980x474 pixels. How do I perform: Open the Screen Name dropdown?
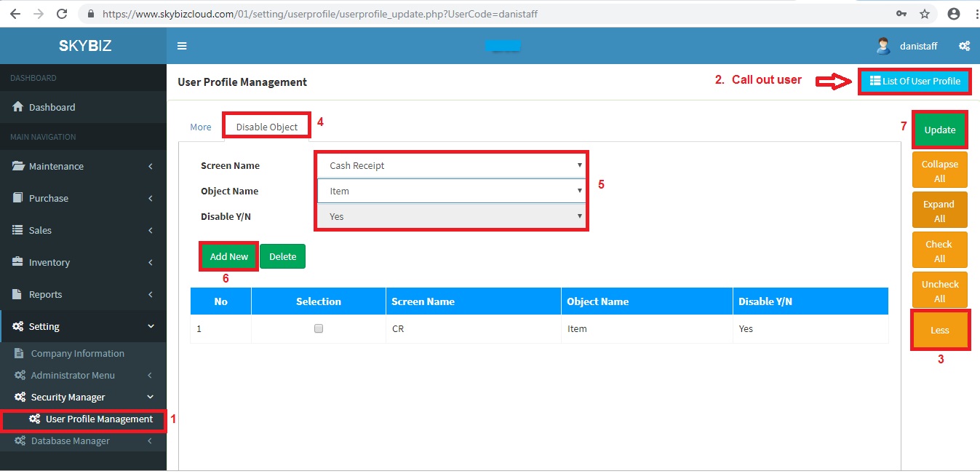tap(451, 165)
